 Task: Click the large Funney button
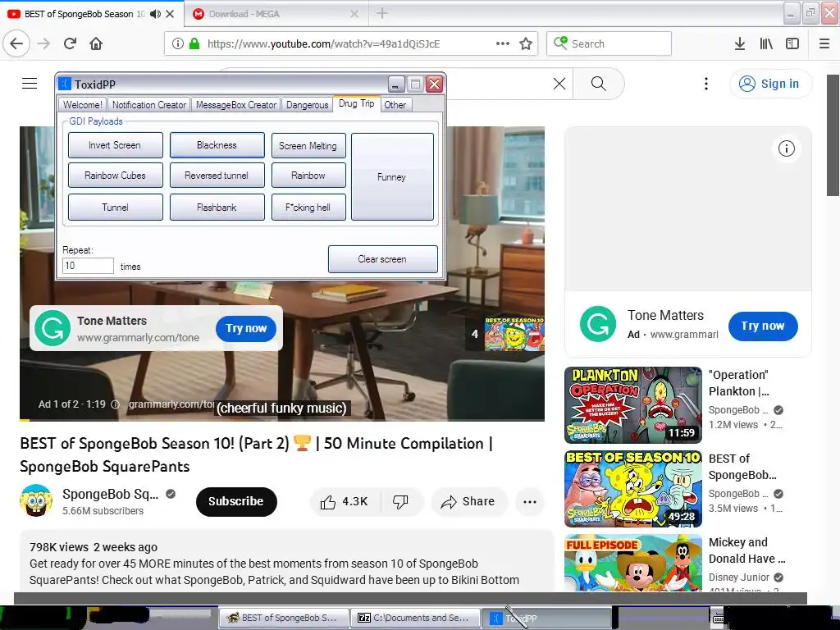(392, 177)
